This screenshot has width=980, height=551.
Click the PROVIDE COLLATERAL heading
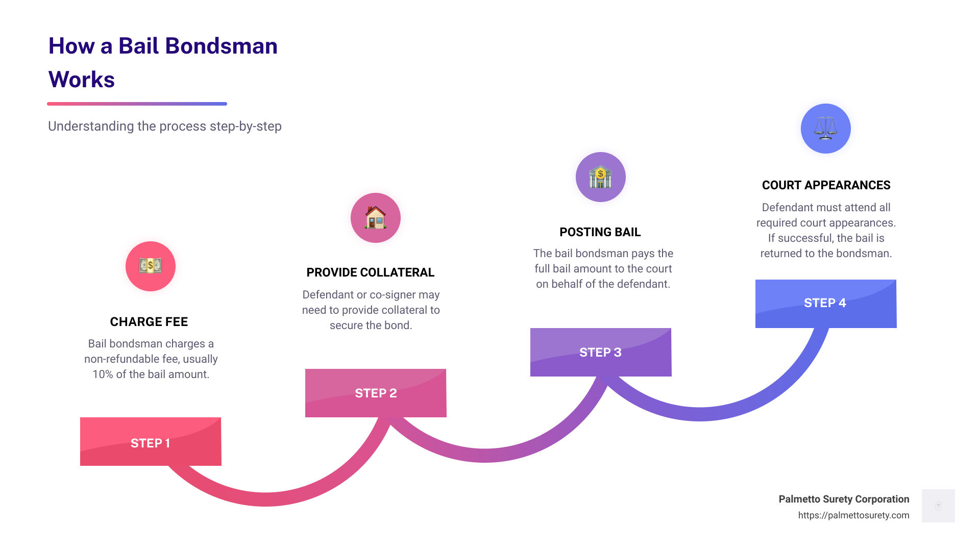pyautogui.click(x=371, y=272)
